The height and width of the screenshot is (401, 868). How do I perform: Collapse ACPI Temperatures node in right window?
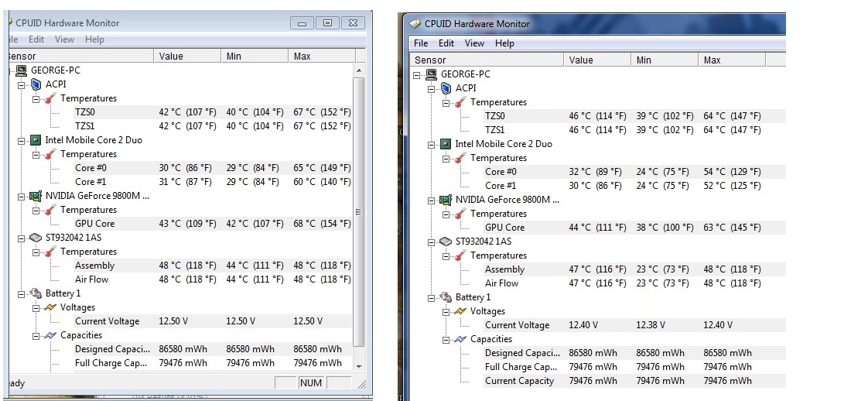pyautogui.click(x=446, y=102)
